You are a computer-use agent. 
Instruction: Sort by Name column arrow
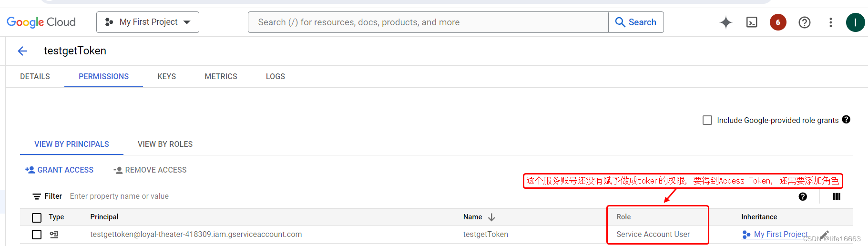tap(491, 217)
